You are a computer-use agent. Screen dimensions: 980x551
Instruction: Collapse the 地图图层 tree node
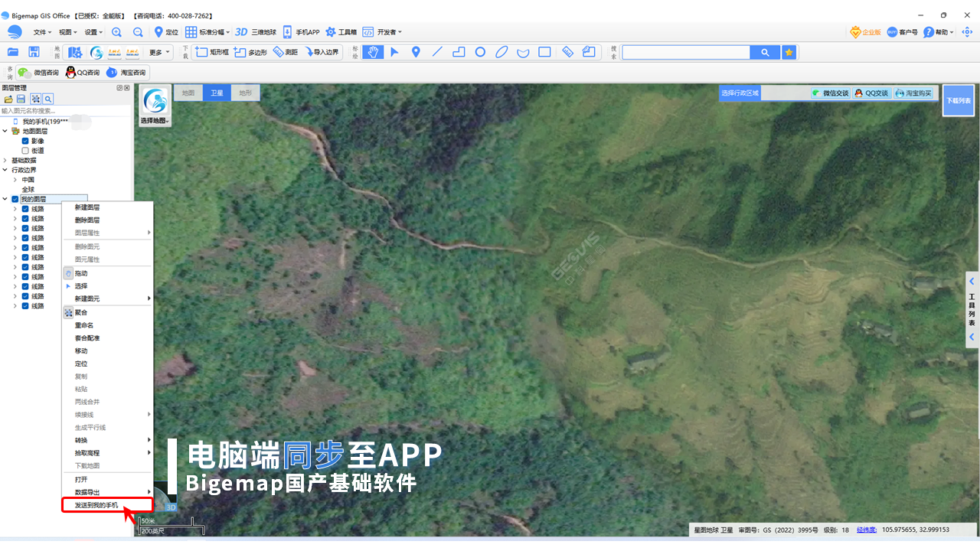coord(5,131)
